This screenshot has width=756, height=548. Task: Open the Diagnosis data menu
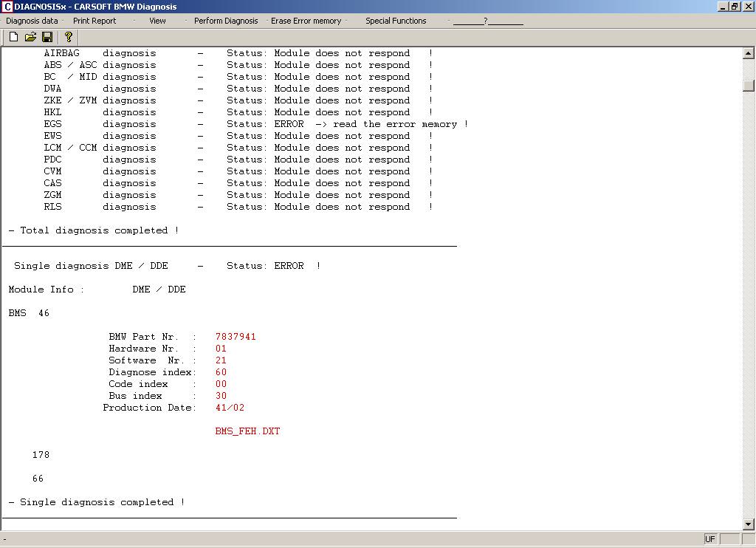[x=32, y=21]
